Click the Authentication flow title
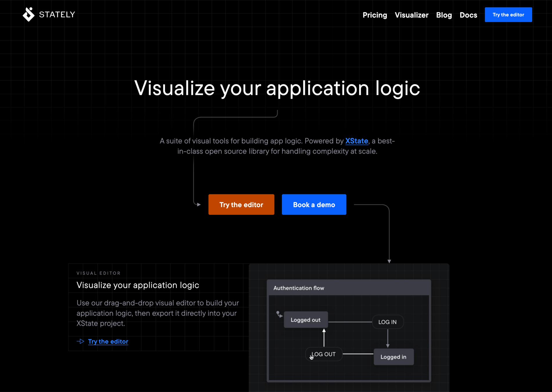Viewport: 552px width, 392px height. (299, 288)
